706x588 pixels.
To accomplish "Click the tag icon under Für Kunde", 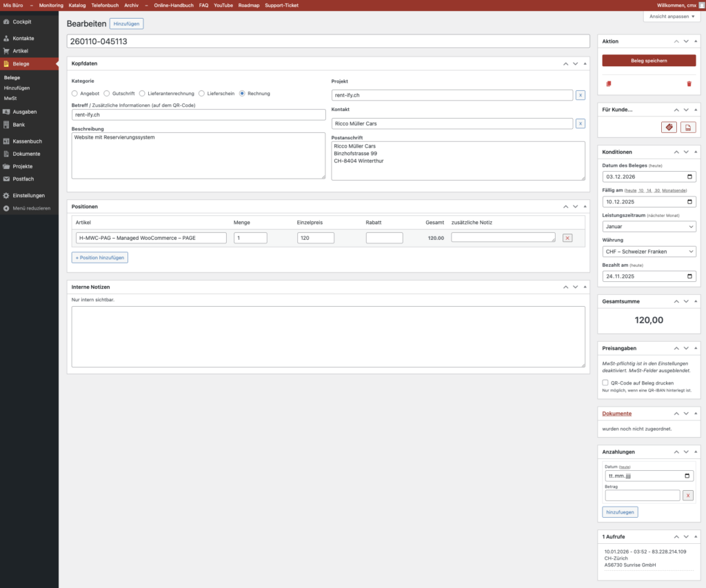I will coord(668,128).
